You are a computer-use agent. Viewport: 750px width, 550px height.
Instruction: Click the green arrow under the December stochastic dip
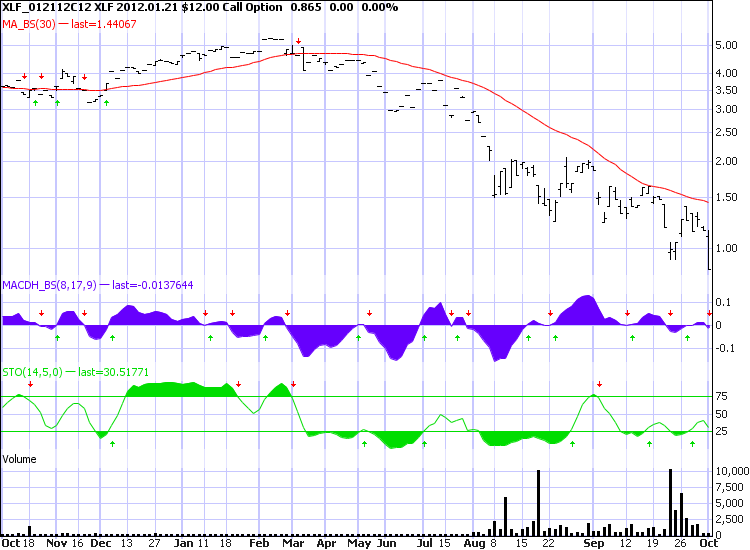(x=113, y=443)
